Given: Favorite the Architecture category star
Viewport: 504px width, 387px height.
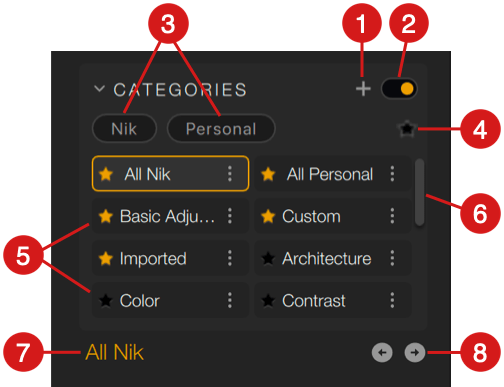Looking at the screenshot, I should [268, 258].
